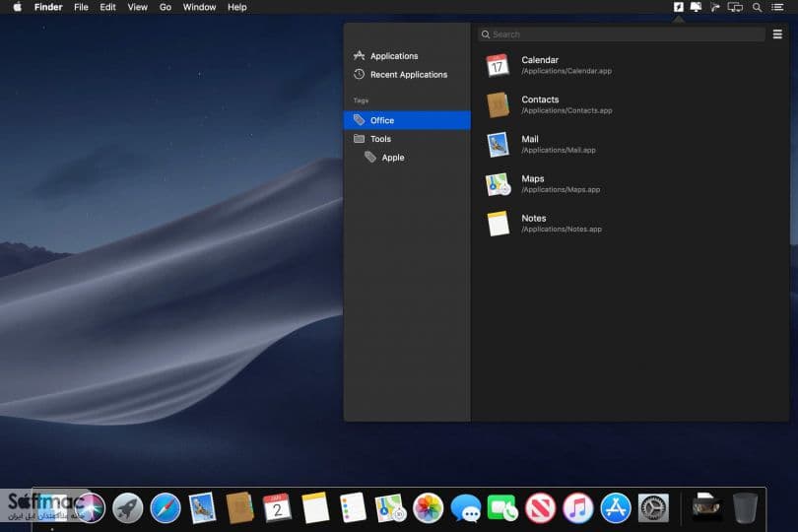Viewport: 798px width, 532px height.
Task: Open Safari from the Dock
Action: coord(166,507)
